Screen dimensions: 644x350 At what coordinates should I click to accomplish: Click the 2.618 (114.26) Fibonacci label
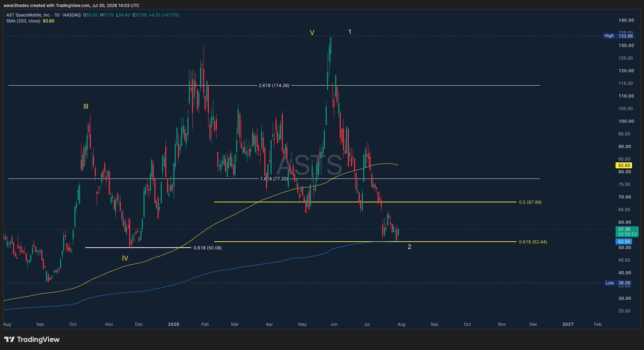274,85
